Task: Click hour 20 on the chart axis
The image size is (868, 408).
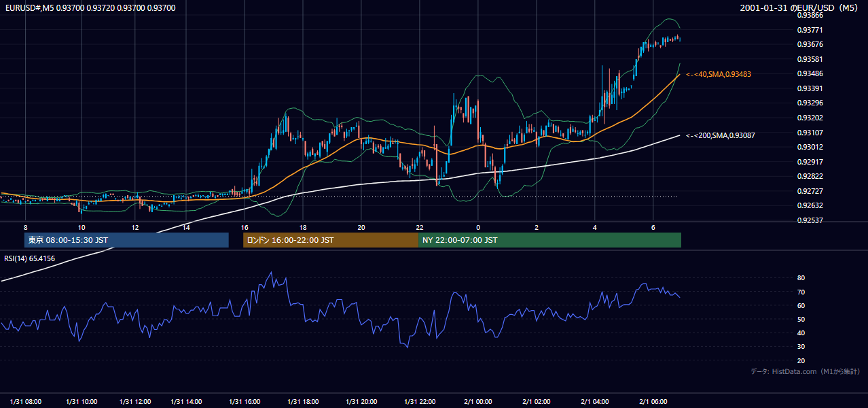Action: pos(362,227)
